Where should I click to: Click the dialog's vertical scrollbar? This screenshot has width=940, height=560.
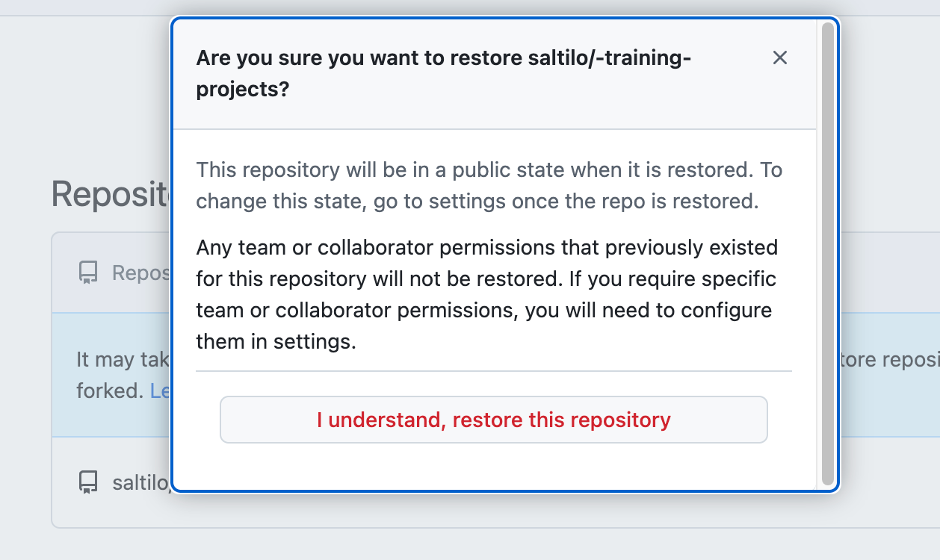click(827, 254)
